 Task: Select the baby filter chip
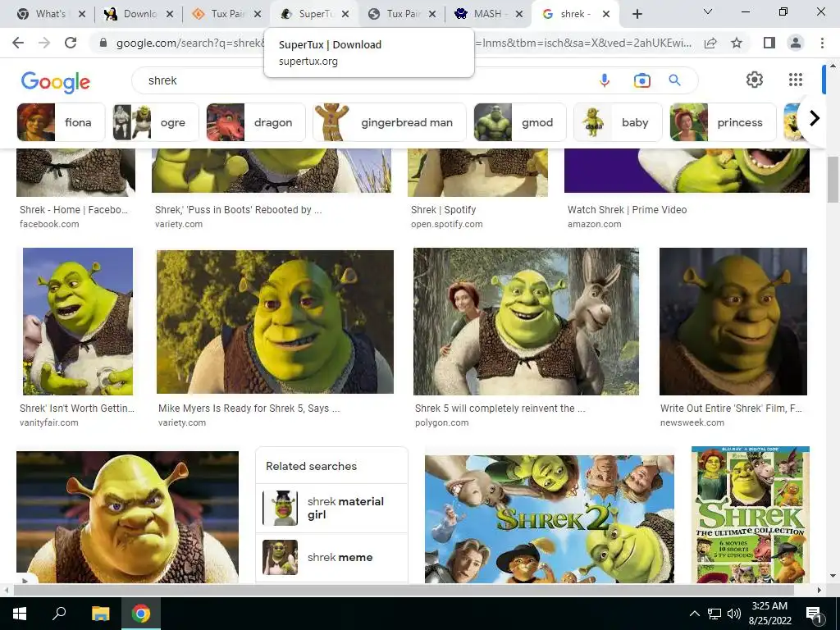coord(618,122)
